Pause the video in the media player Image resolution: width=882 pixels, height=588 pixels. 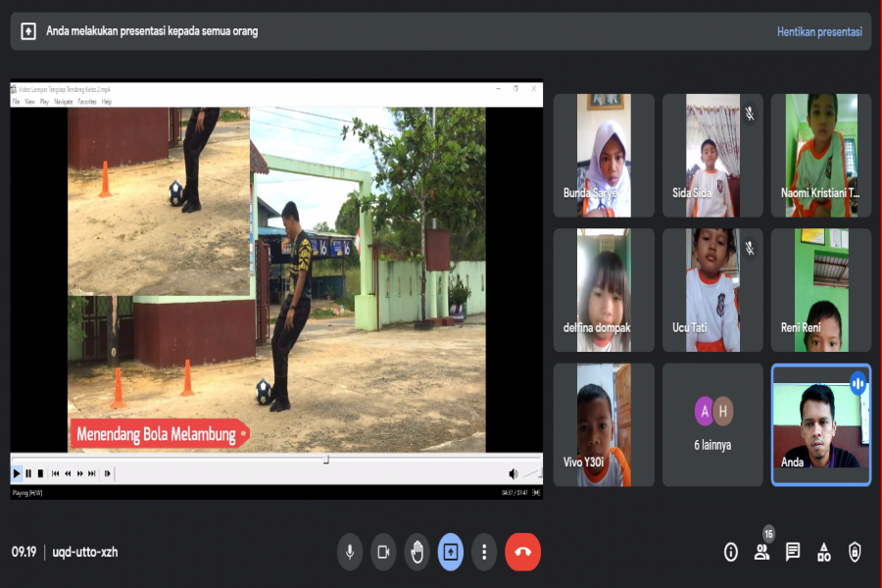(28, 473)
